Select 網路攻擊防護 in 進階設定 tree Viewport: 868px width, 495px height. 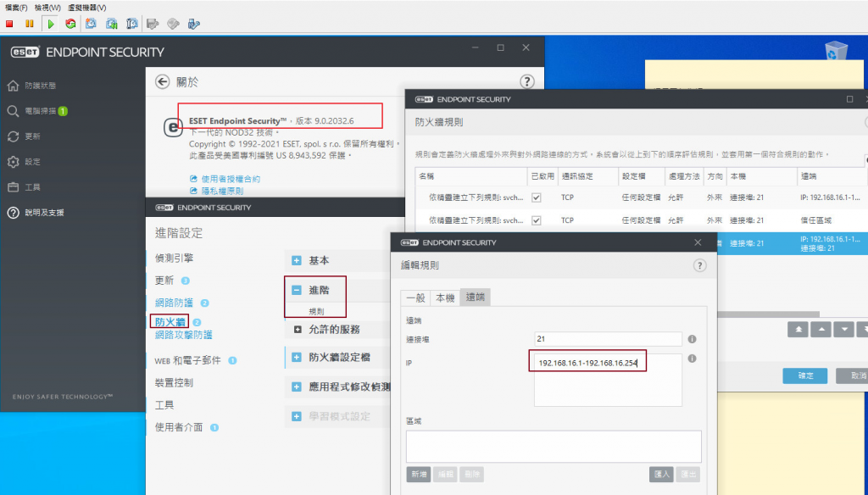184,335
